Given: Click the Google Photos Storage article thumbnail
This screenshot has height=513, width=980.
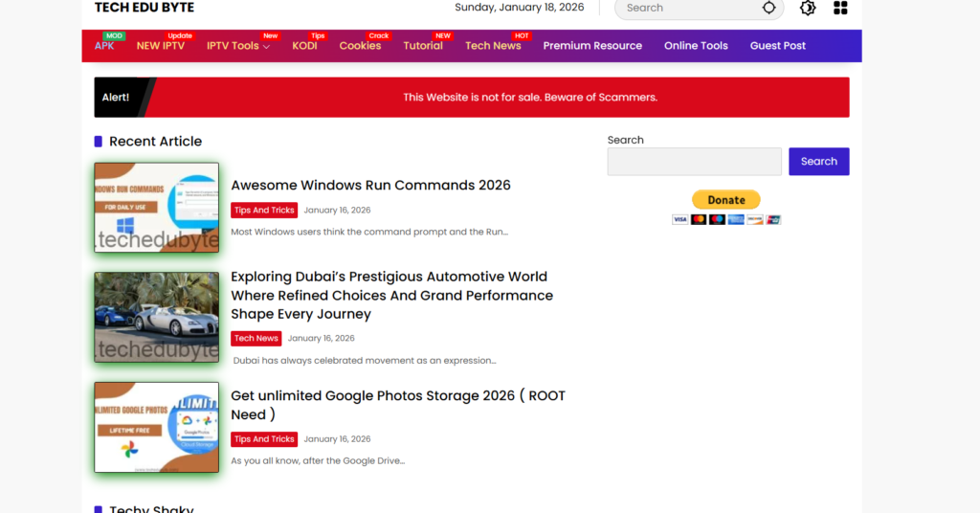Looking at the screenshot, I should [157, 427].
